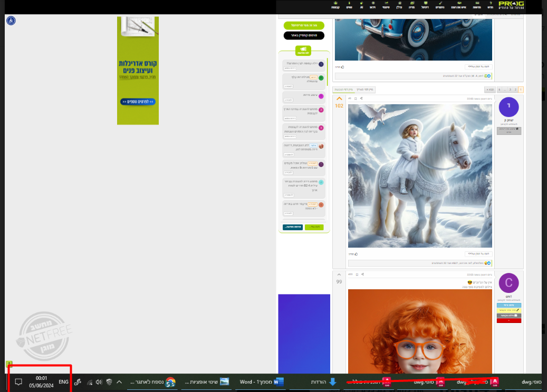Sort replies by votes tab
Screen dimensions: 547x392
click(343, 90)
